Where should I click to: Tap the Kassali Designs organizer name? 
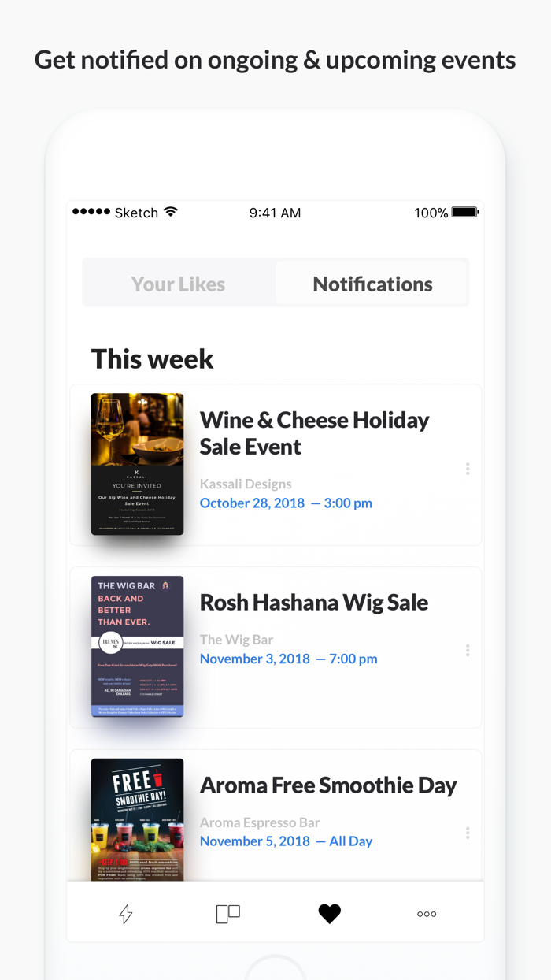tap(246, 484)
